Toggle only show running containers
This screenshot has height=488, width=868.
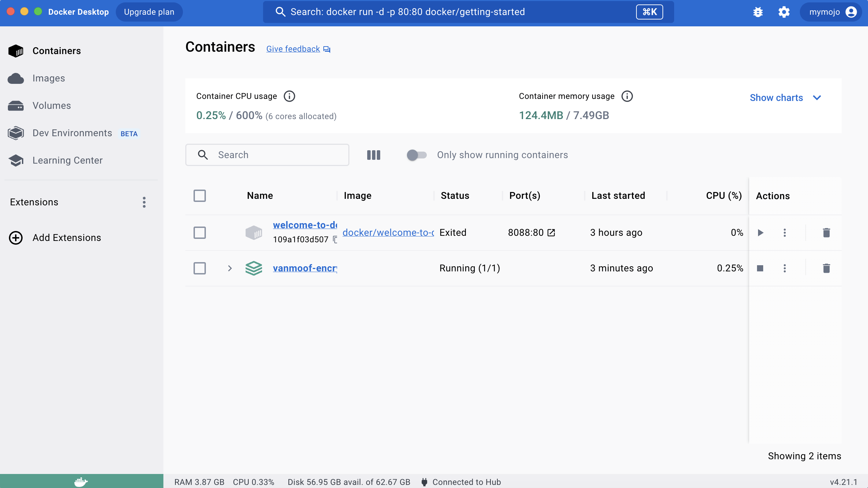416,155
